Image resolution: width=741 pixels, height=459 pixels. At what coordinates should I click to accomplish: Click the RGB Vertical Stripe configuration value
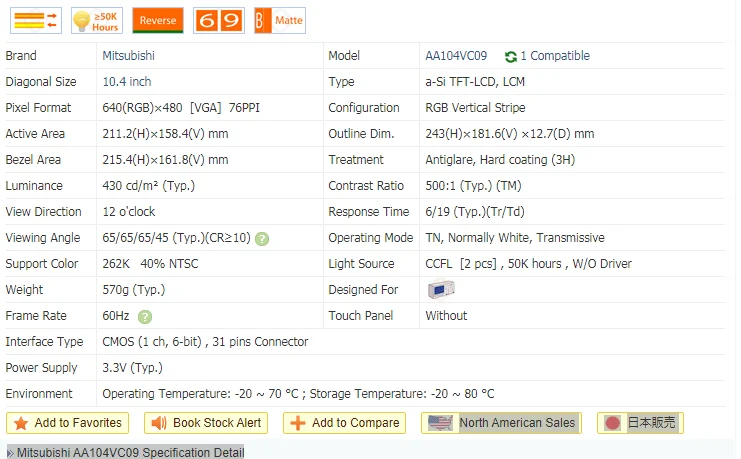click(x=475, y=108)
